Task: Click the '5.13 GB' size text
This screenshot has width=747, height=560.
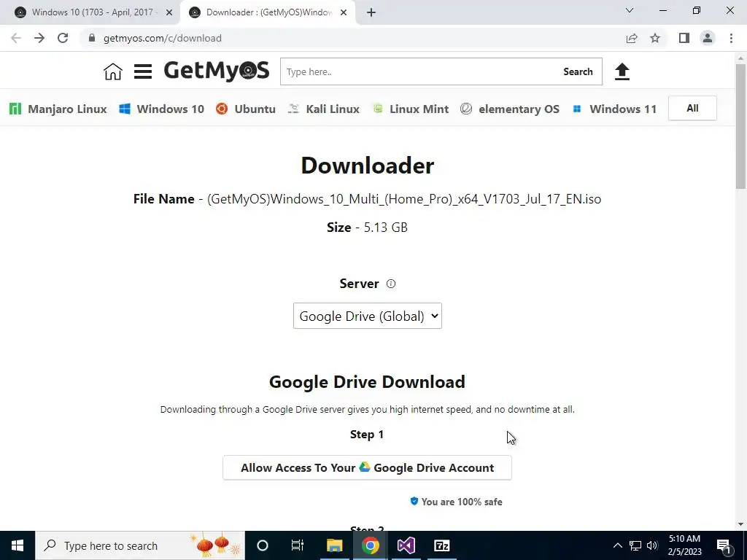Action: tap(386, 227)
